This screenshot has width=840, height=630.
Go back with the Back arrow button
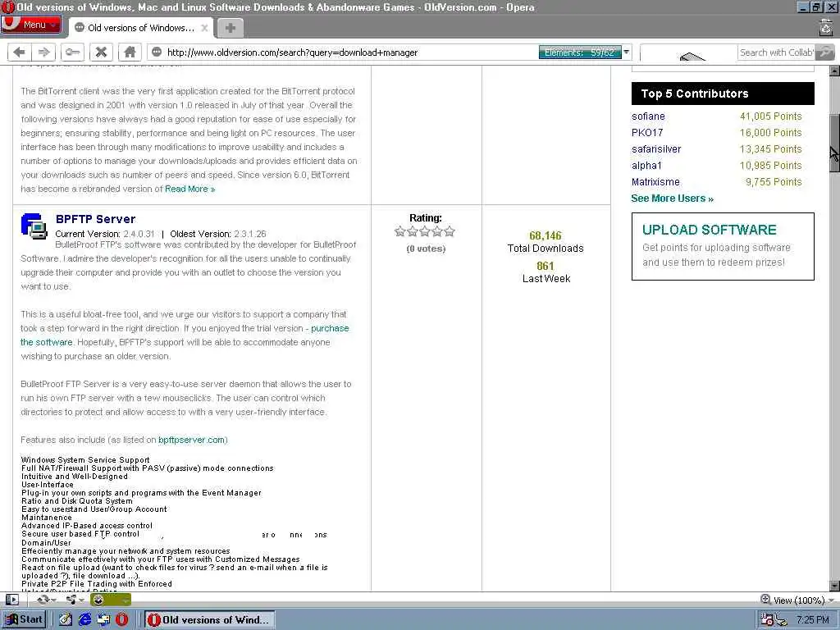tap(20, 52)
